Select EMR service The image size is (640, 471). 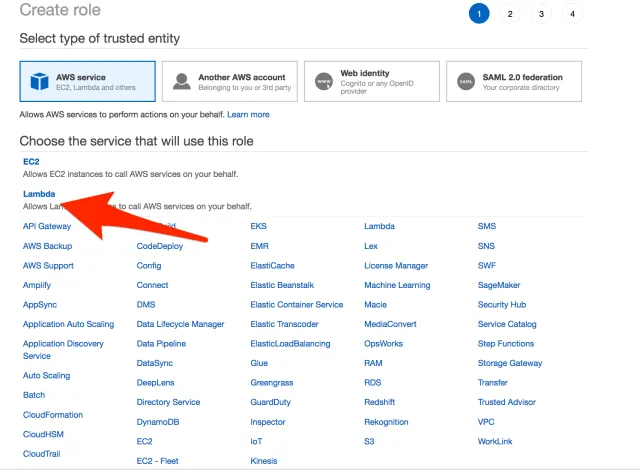[260, 246]
